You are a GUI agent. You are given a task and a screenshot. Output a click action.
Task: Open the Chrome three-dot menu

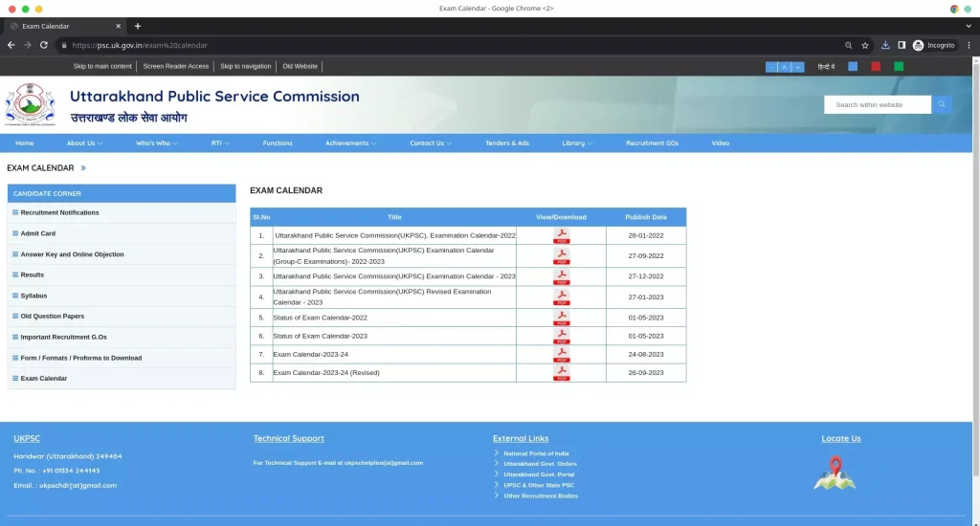tap(969, 45)
